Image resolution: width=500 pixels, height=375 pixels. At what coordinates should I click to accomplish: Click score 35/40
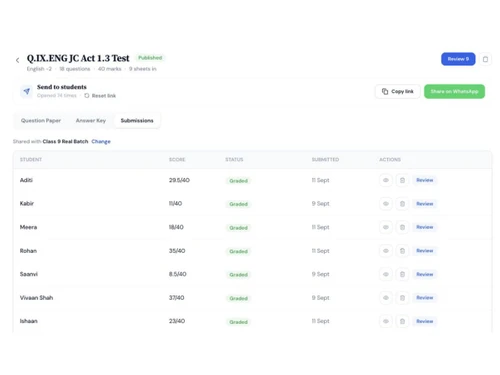point(177,251)
